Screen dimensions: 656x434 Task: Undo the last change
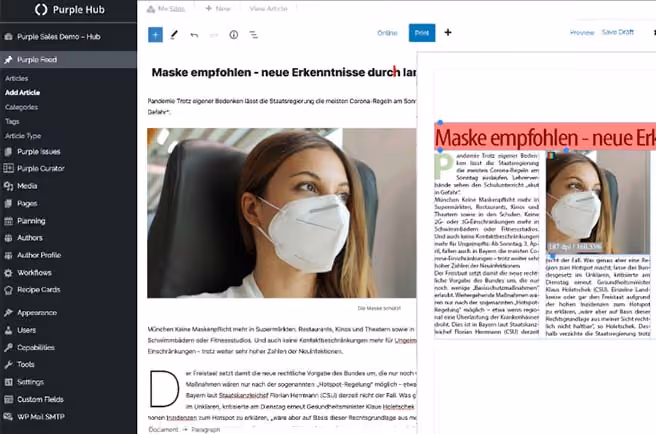tap(194, 35)
